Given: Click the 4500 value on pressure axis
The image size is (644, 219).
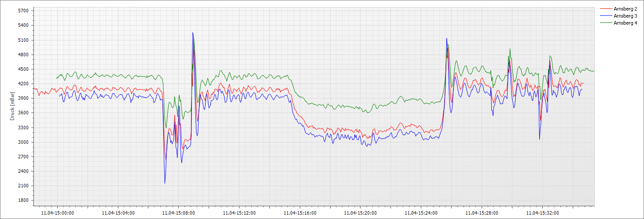Looking at the screenshot, I should pos(22,69).
